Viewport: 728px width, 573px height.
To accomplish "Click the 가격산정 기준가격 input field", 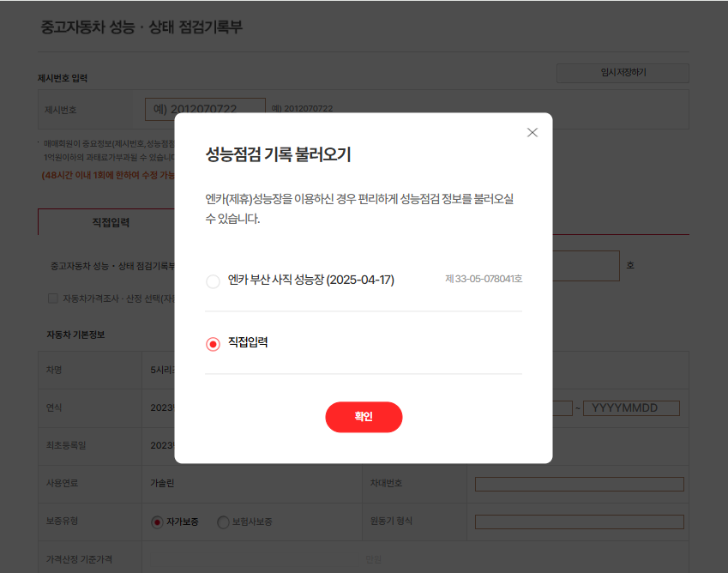I will (x=254, y=559).
